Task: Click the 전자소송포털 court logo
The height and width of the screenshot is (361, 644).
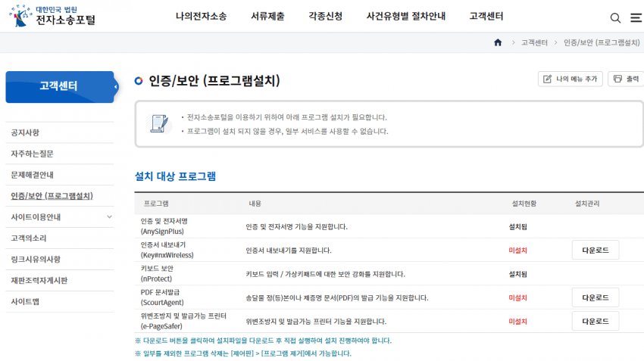Action: pos(53,16)
